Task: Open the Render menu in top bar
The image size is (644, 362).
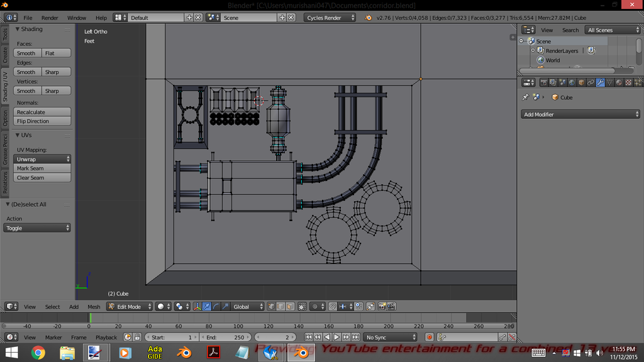Action: (50, 18)
